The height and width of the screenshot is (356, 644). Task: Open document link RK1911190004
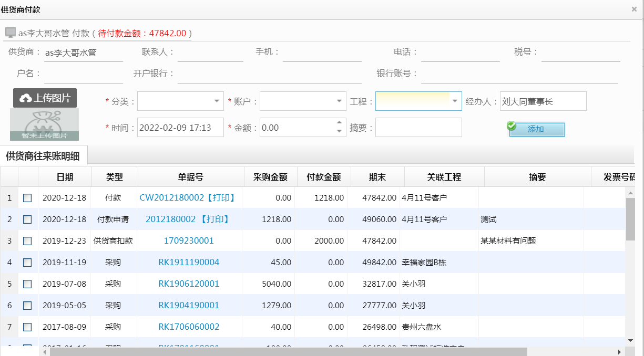pyautogui.click(x=189, y=262)
